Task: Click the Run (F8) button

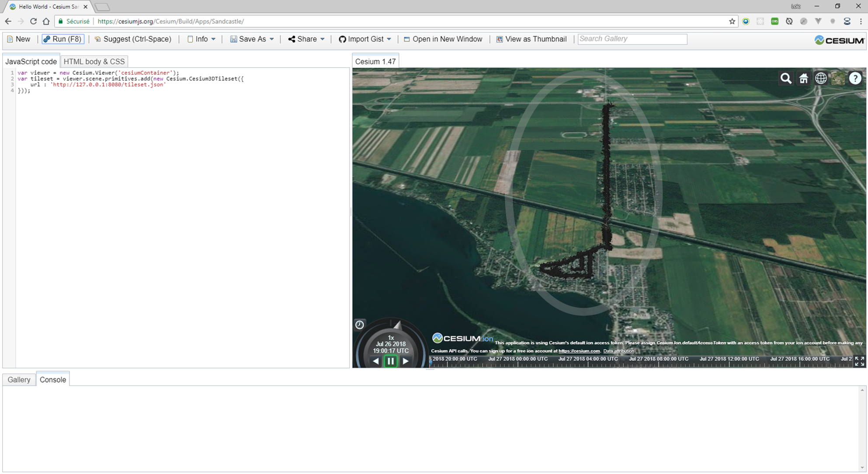Action: pos(63,39)
